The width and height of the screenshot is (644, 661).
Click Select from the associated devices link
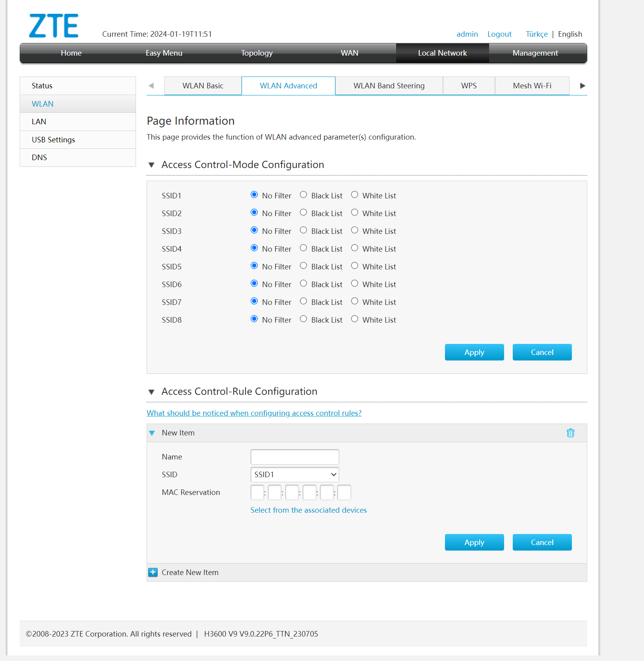(308, 510)
